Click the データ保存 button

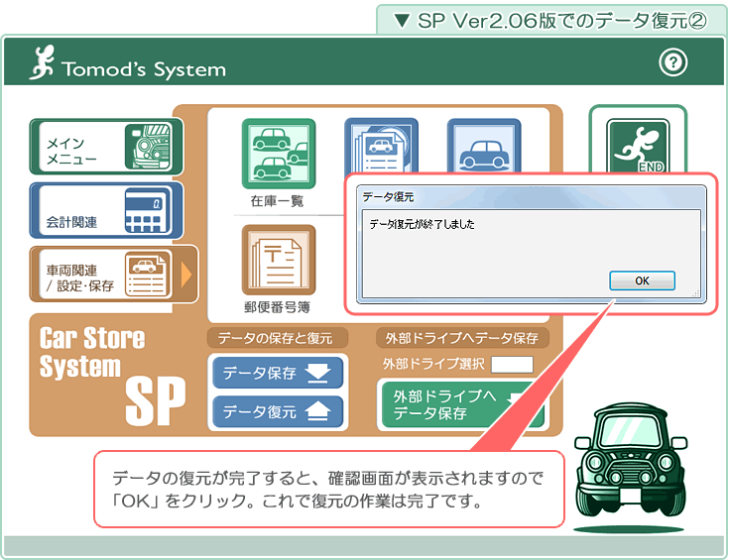278,373
